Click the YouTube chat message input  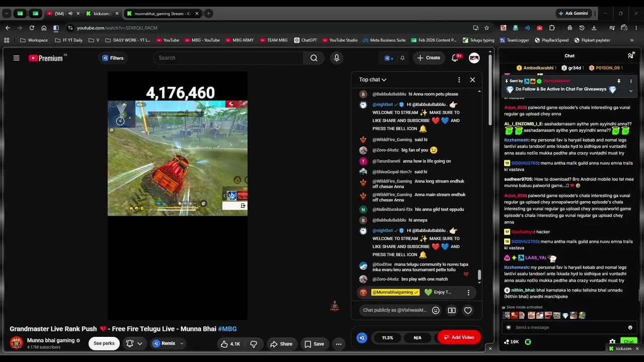[394, 310]
